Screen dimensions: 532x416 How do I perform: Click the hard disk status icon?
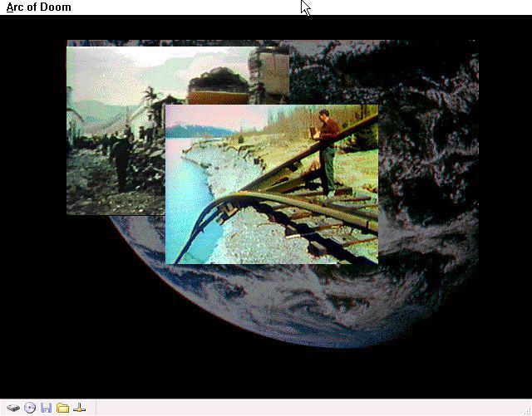pyautogui.click(x=13, y=408)
